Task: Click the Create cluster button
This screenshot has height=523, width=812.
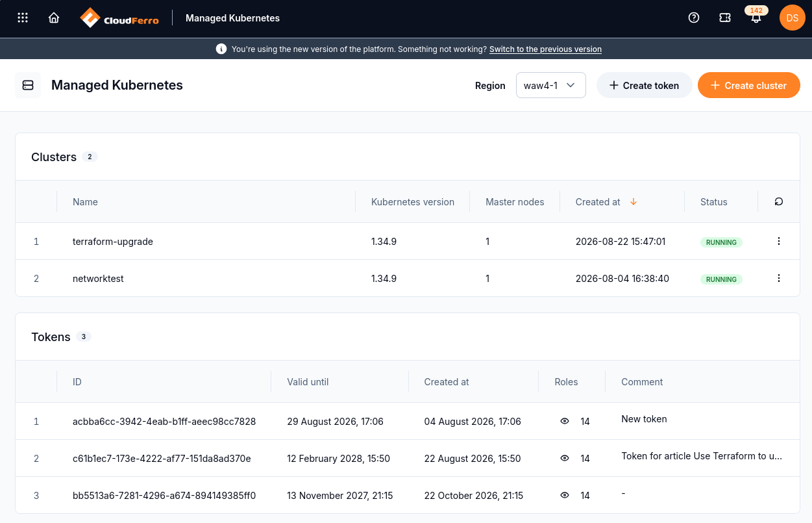Action: [x=749, y=85]
